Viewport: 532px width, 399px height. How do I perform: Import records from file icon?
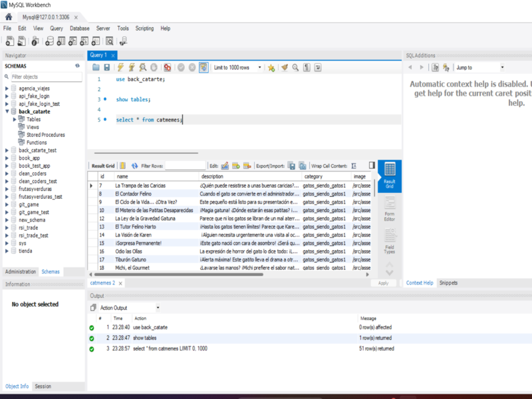click(303, 166)
